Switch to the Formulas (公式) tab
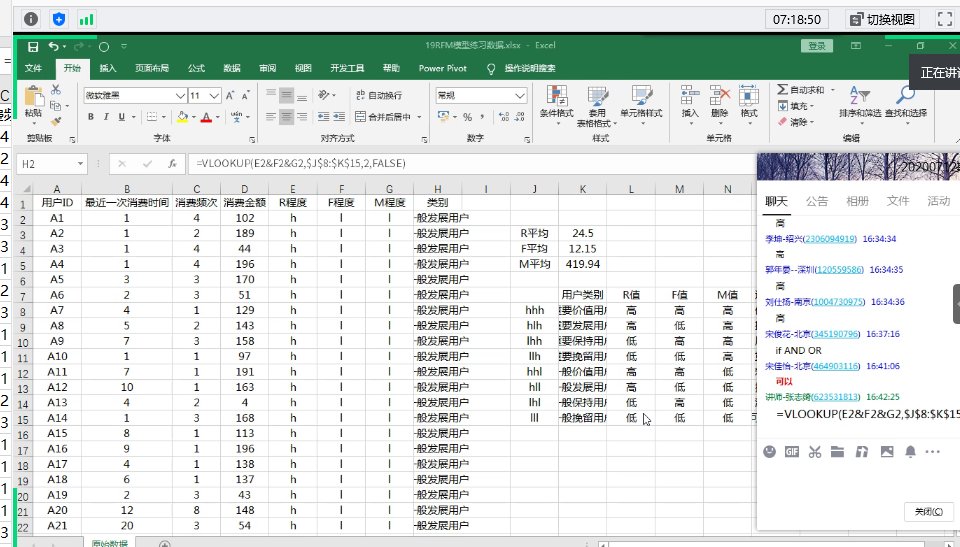960x547 pixels. (x=196, y=68)
